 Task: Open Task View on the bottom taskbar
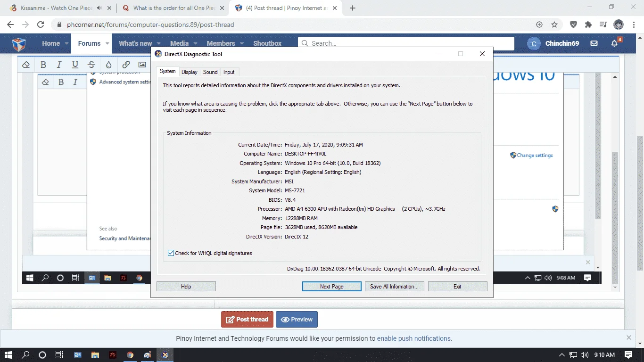coord(59,355)
